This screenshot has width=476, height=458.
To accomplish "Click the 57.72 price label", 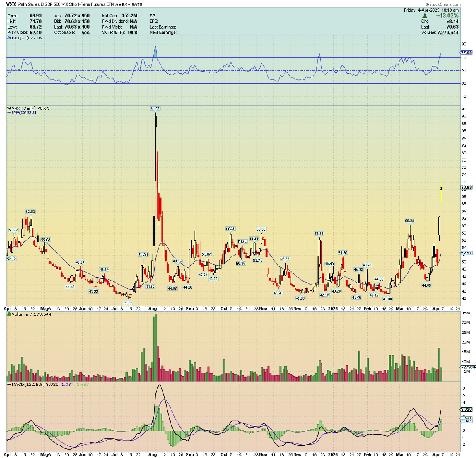I will click(x=13, y=230).
